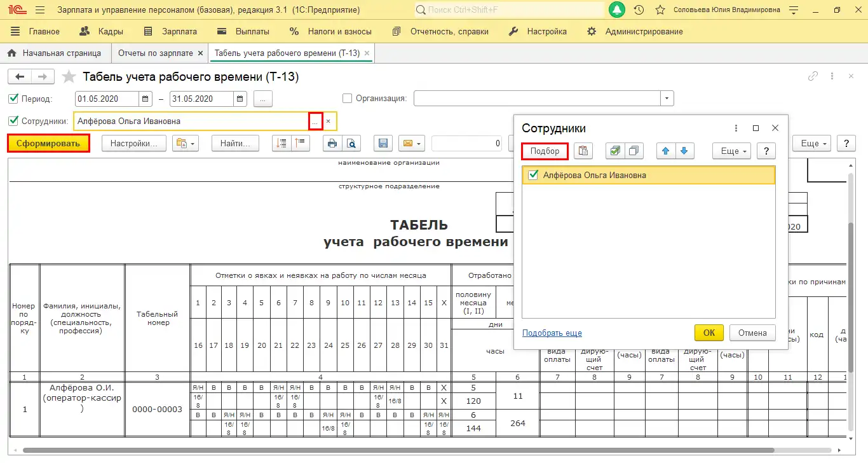Open the notification history clock icon

coord(639,10)
